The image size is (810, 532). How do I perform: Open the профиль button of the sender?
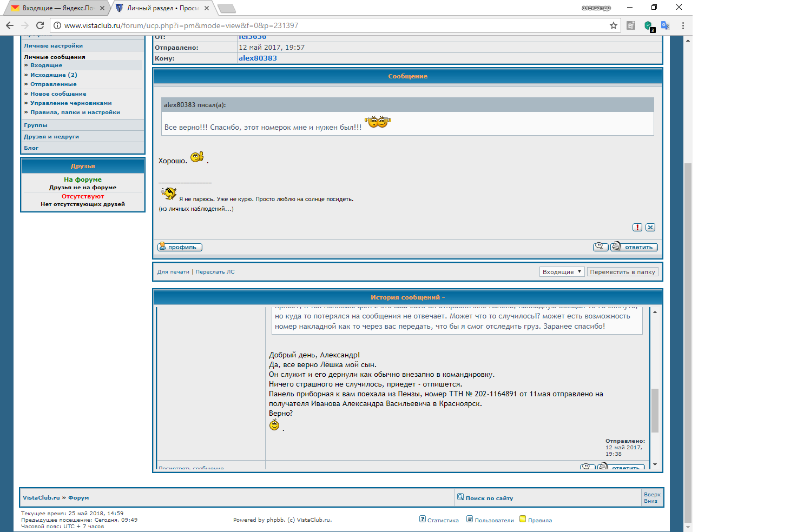(180, 247)
